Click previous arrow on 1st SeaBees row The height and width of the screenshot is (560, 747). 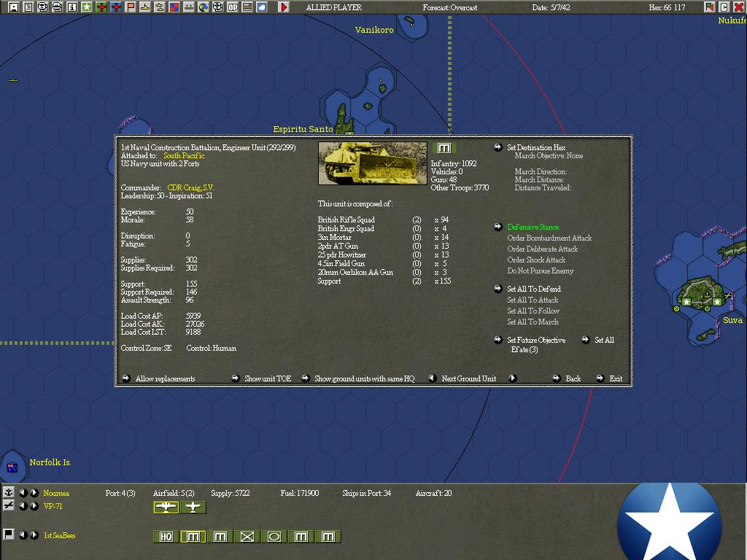coord(23,534)
